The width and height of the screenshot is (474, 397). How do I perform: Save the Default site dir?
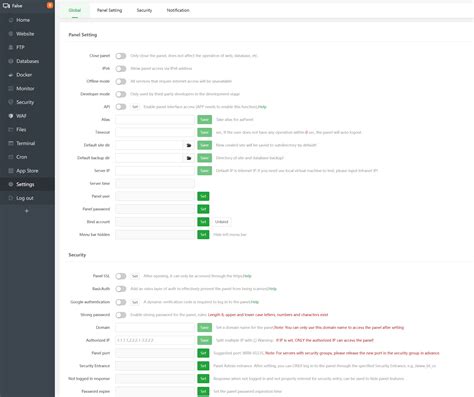pos(204,145)
